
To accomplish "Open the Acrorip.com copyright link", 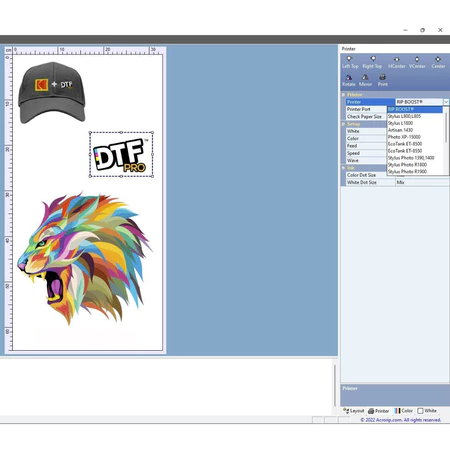I will [x=401, y=420].
